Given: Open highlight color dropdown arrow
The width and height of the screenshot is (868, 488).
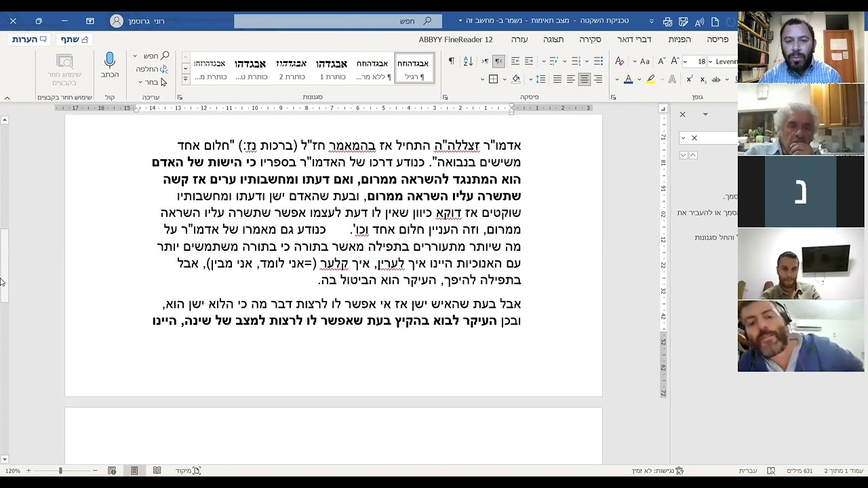Looking at the screenshot, I should [x=639, y=79].
